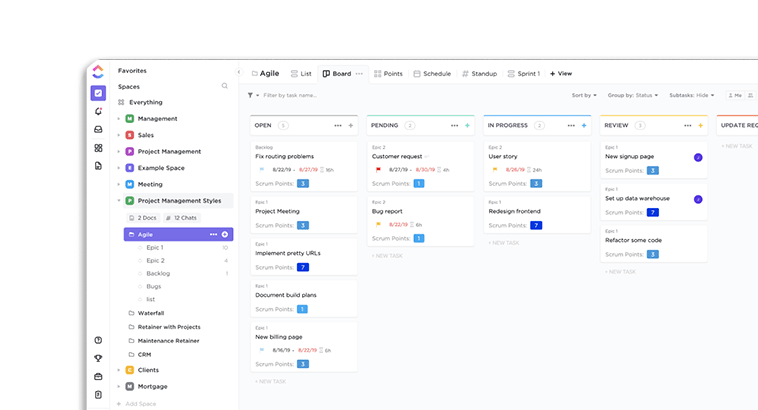Click the Scrum Points 7 badge on Redesign frontend
This screenshot has height=410, width=758.
tap(536, 225)
